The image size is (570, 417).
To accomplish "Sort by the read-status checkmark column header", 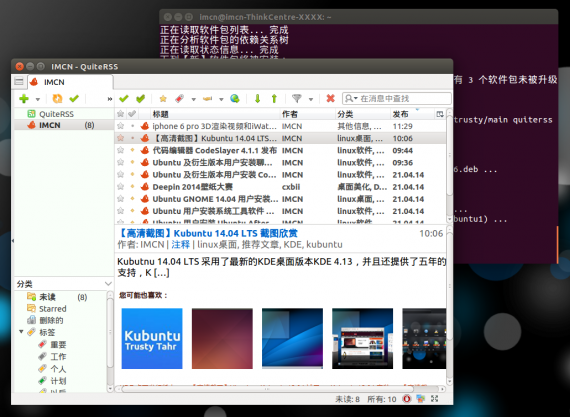I will point(132,114).
